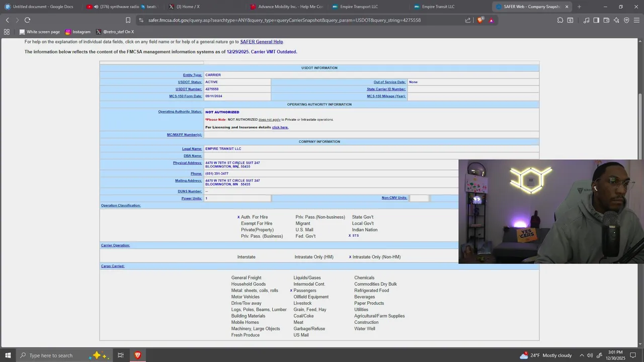The height and width of the screenshot is (362, 644).
Task: Click Operating Authority Status link
Action: (x=180, y=112)
